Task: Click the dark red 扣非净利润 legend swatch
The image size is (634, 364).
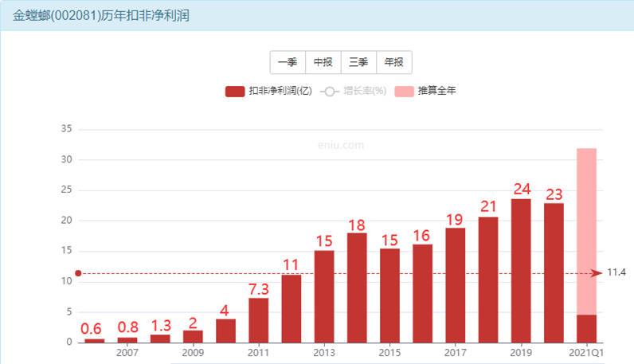Action: [235, 92]
